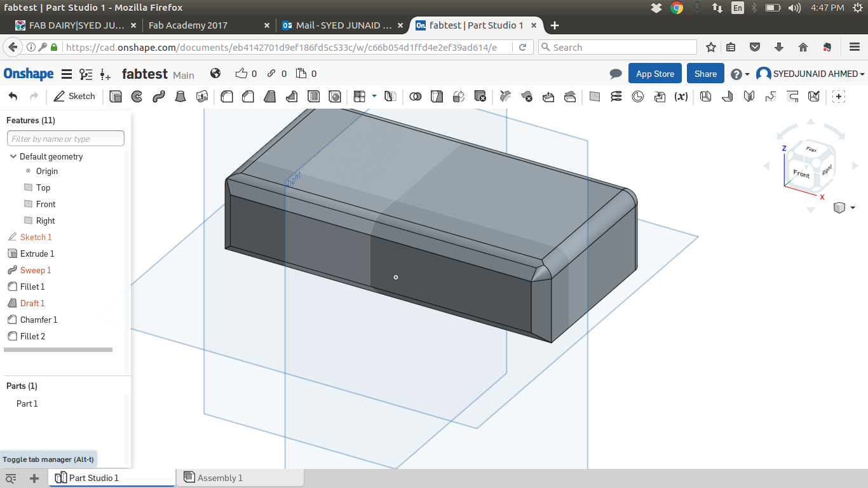Screen dimensions: 868x488
Task: Select the sheet metal Flange tool
Action: 728,97
